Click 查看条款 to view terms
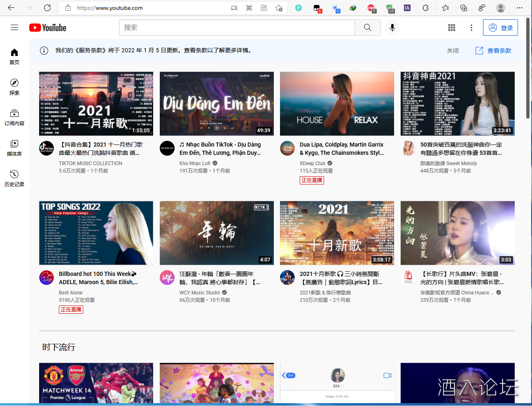The height and width of the screenshot is (406, 532). (x=493, y=51)
